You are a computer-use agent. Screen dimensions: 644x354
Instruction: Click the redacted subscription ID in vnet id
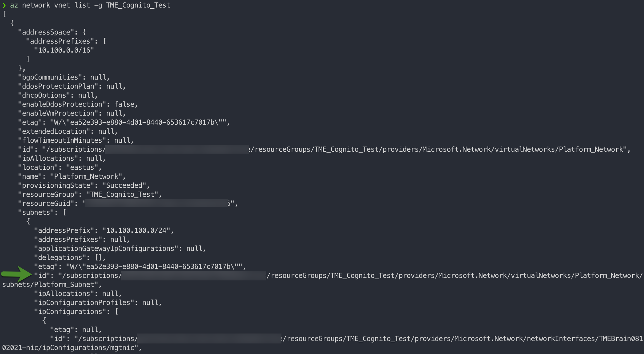177,150
